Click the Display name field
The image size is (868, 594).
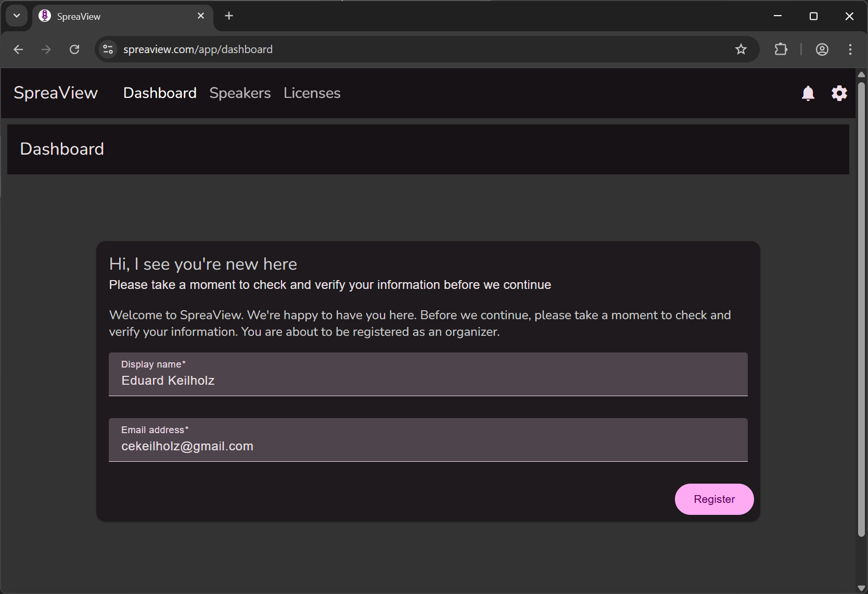pyautogui.click(x=428, y=374)
